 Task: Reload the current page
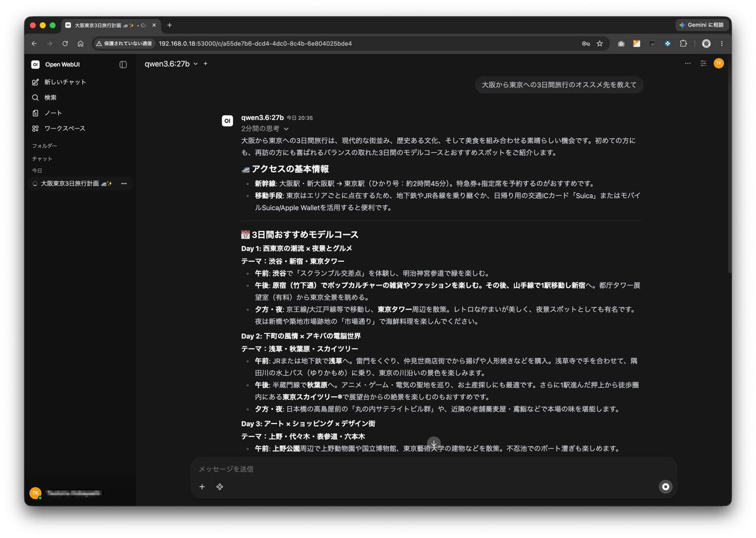click(65, 44)
